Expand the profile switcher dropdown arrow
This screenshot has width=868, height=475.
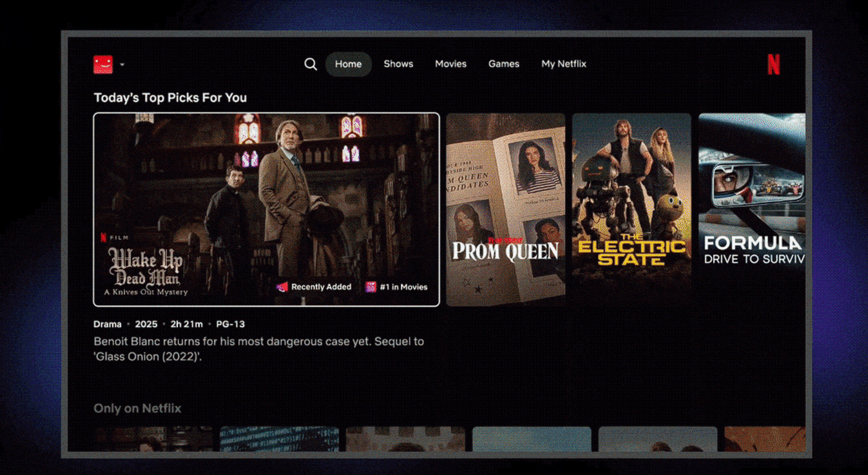click(x=122, y=65)
